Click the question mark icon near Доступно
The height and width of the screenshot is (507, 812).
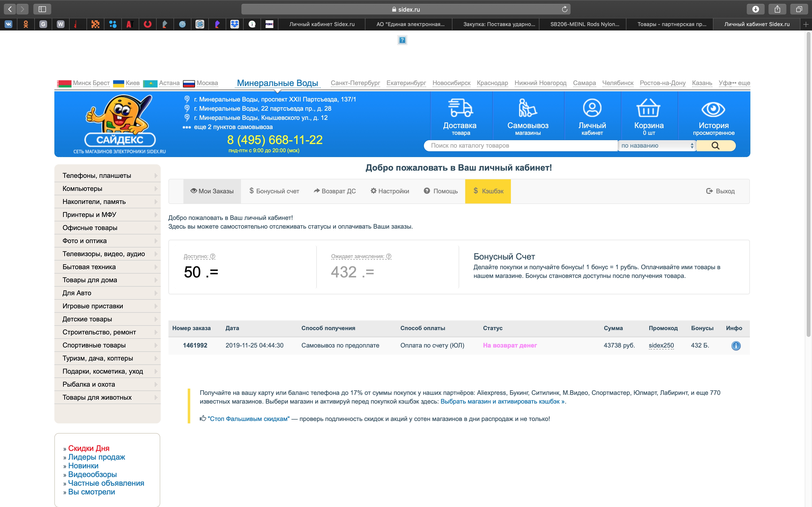click(x=213, y=256)
